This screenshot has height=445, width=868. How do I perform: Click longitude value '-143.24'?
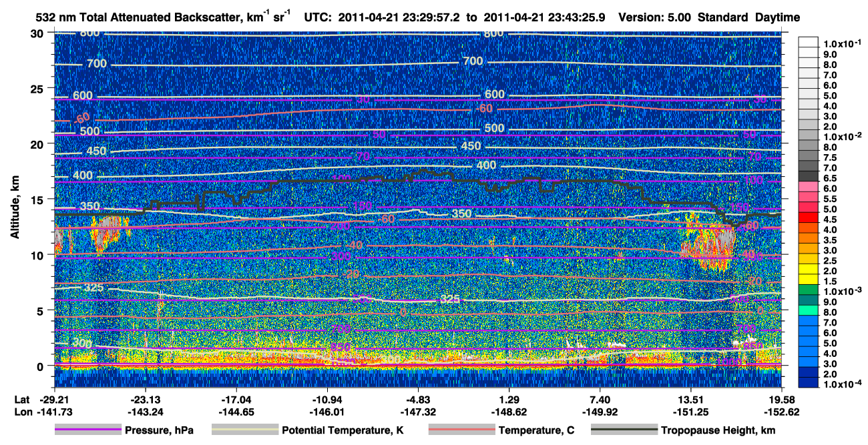(145, 412)
